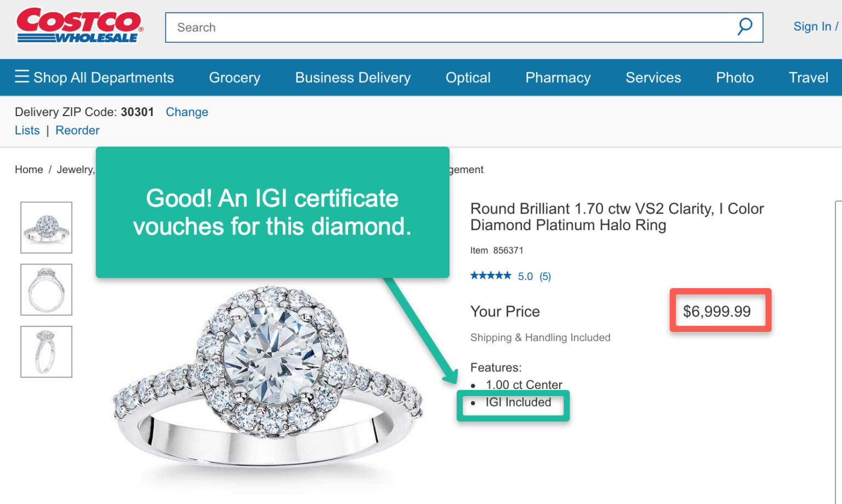This screenshot has width=842, height=504.
Task: Open Shop All Departments
Action: (x=103, y=77)
